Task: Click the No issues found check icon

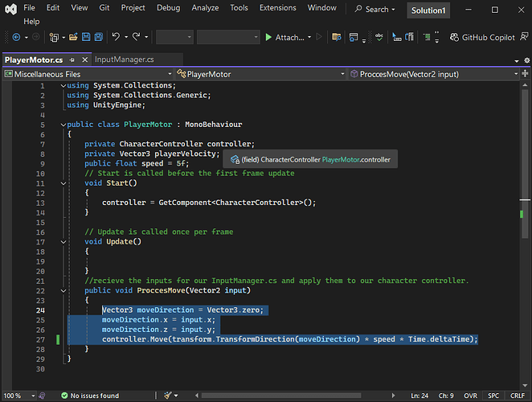Action: [x=64, y=396]
